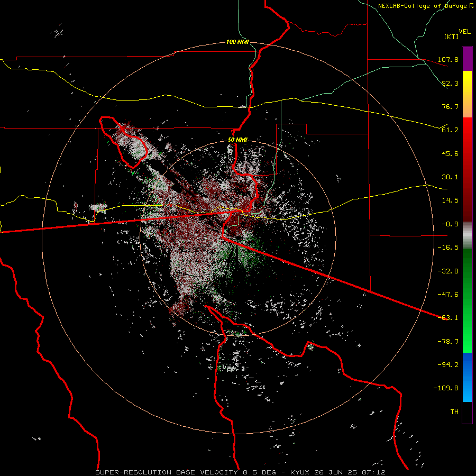Click the yellow-orange color band in legend
Viewport: 476px width, 476px height.
(x=467, y=94)
